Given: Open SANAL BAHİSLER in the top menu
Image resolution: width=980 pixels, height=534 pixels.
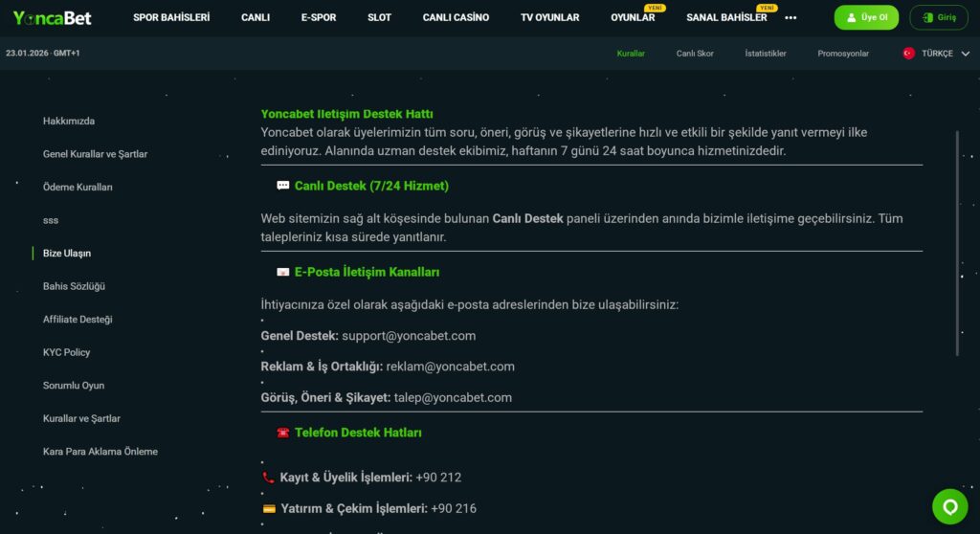Looking at the screenshot, I should pos(726,17).
